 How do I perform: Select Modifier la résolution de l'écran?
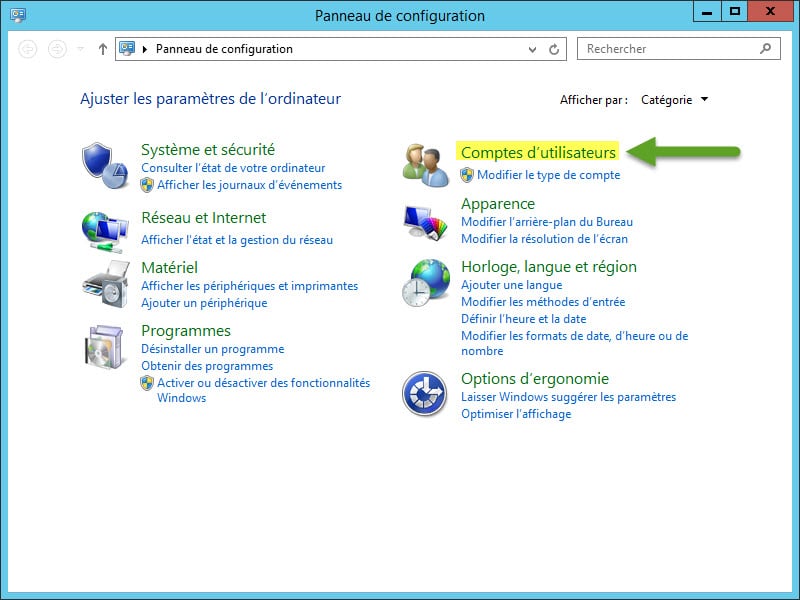[544, 239]
